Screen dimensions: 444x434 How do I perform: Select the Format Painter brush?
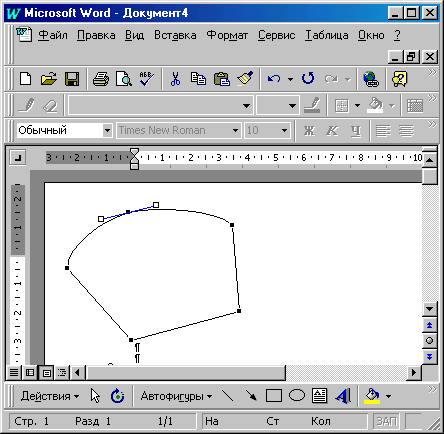pos(245,79)
